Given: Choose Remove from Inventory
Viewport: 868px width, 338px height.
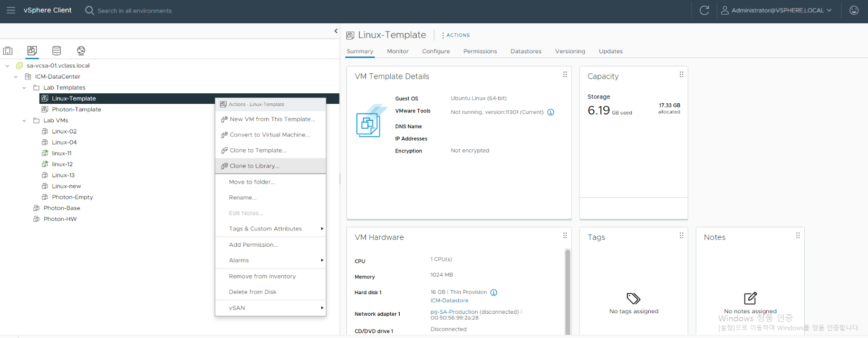Looking at the screenshot, I should (x=271, y=276).
